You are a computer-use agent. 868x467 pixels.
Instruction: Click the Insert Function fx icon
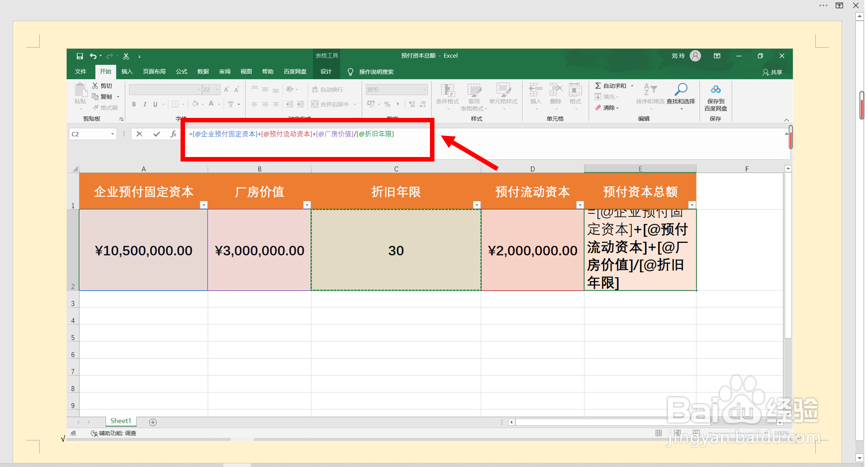pos(173,134)
